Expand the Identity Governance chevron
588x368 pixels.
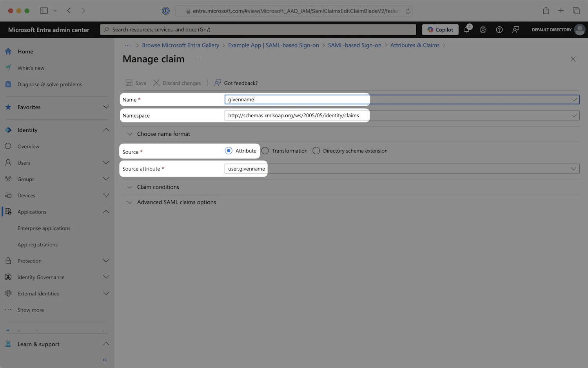106,277
